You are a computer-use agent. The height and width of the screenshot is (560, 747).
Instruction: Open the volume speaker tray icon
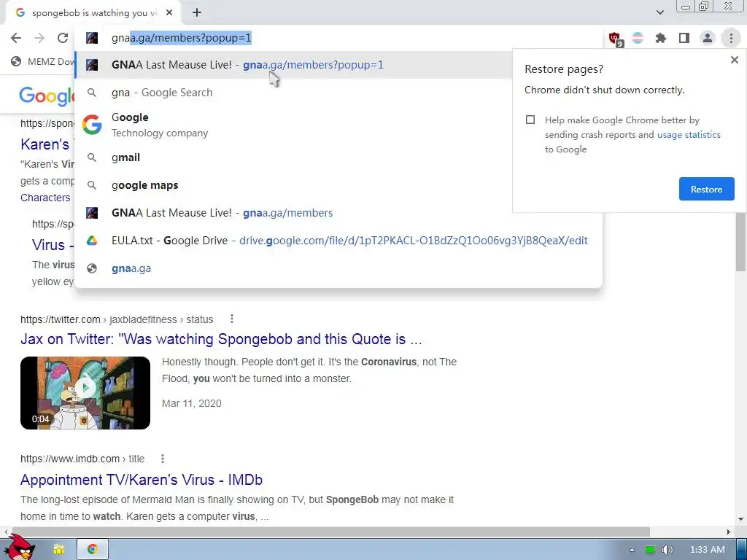[x=667, y=550]
